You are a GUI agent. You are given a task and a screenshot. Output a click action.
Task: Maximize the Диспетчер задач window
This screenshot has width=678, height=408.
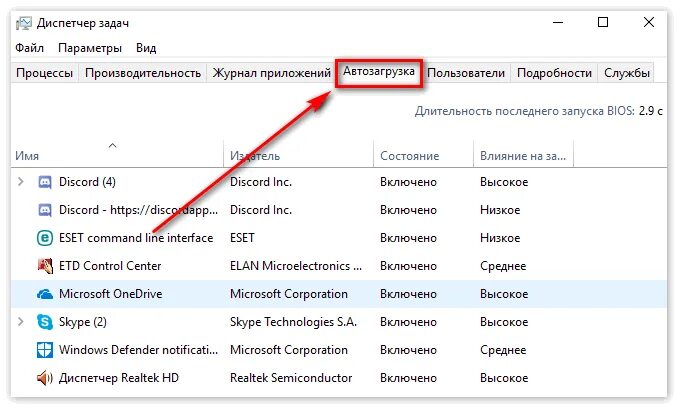pyautogui.click(x=603, y=22)
